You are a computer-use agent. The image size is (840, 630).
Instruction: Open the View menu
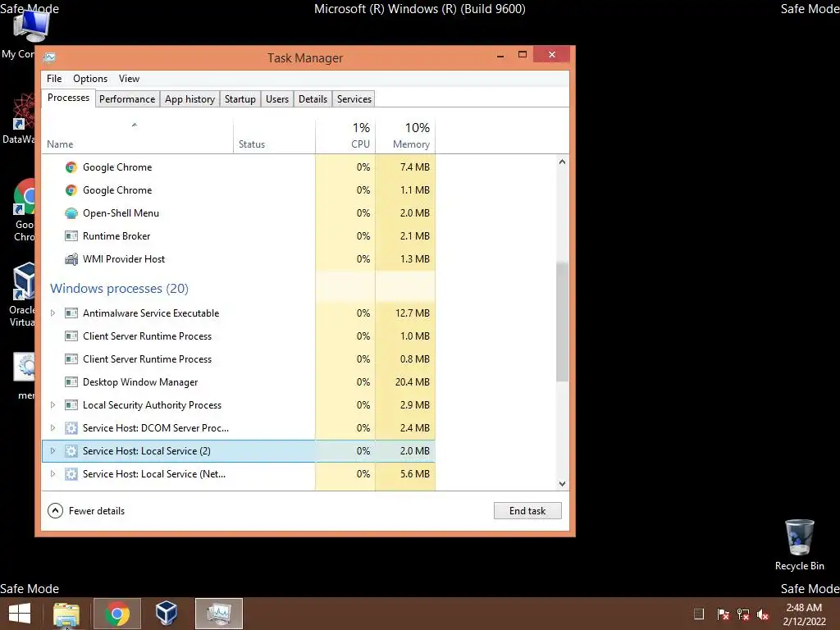(x=129, y=79)
